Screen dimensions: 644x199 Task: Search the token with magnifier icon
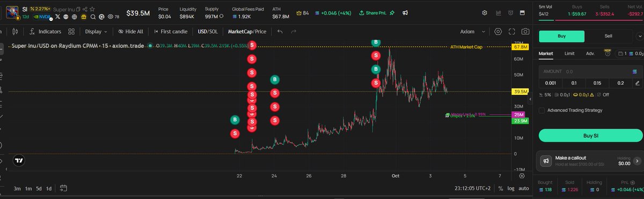93,17
